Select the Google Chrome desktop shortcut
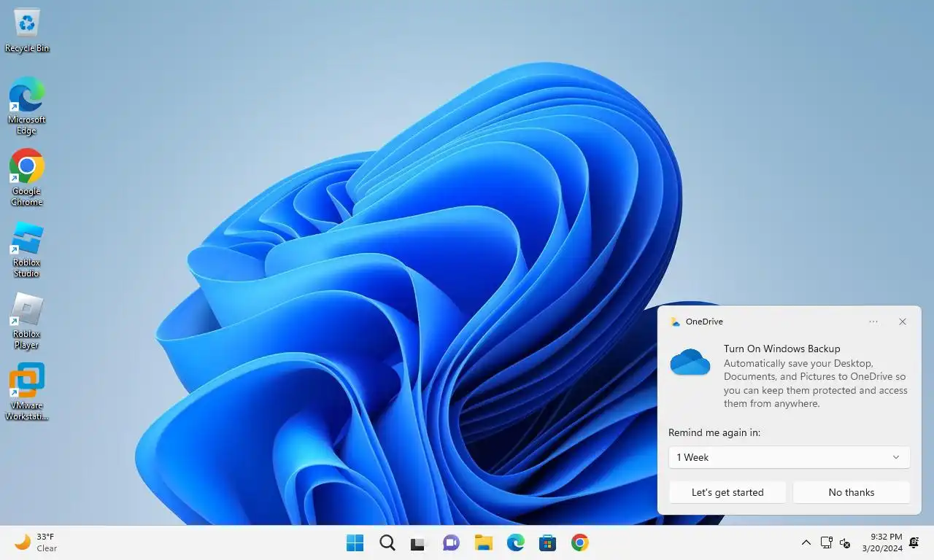The width and height of the screenshot is (934, 560). 27,178
